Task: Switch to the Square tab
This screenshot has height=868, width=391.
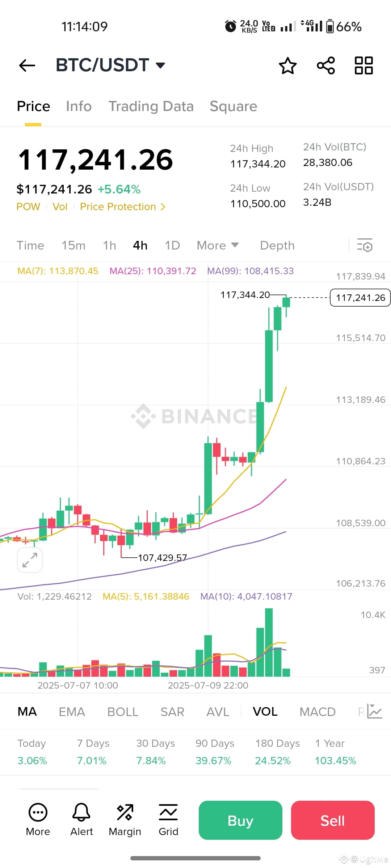Action: 234,106
